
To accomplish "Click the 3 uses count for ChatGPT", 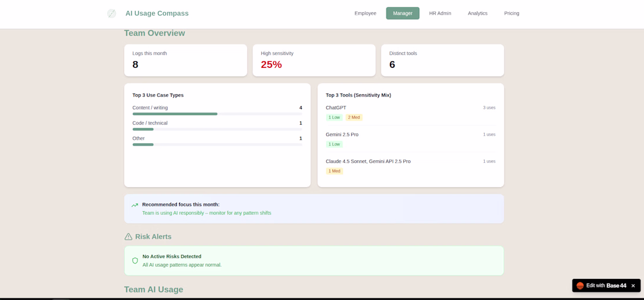I will [x=489, y=108].
